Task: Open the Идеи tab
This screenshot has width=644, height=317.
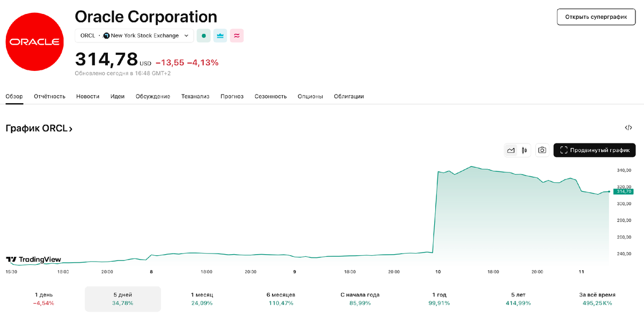Action: pyautogui.click(x=118, y=96)
